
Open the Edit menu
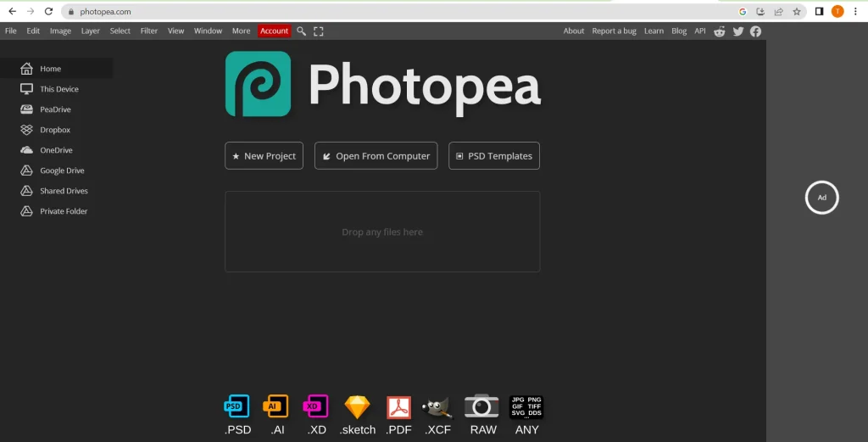click(33, 31)
